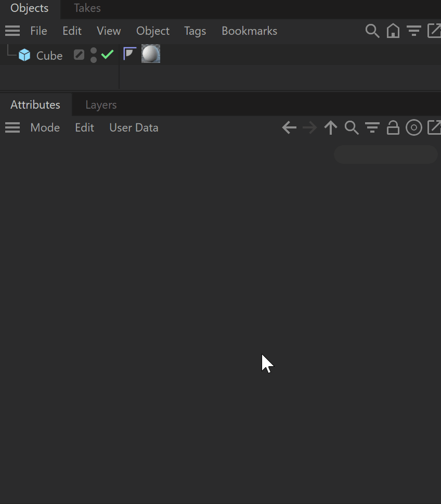441x504 pixels.
Task: Open the Objects manager hamburger menu
Action: (12, 31)
